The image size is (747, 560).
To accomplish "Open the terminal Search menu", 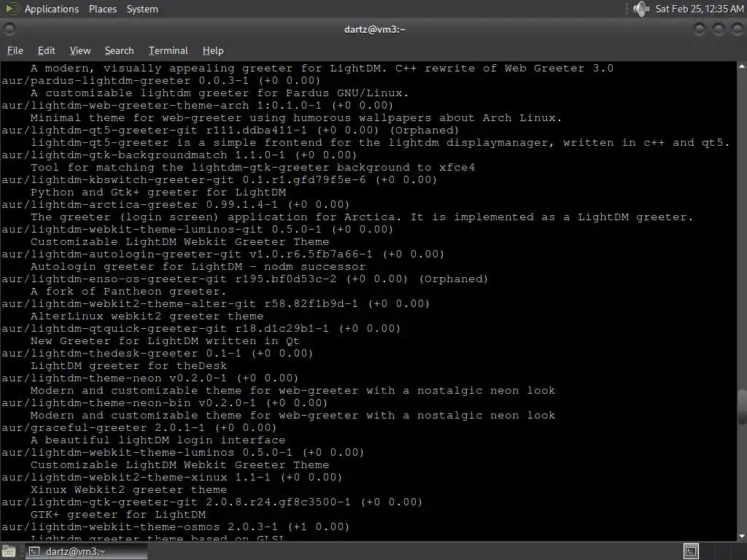I will coord(119,50).
